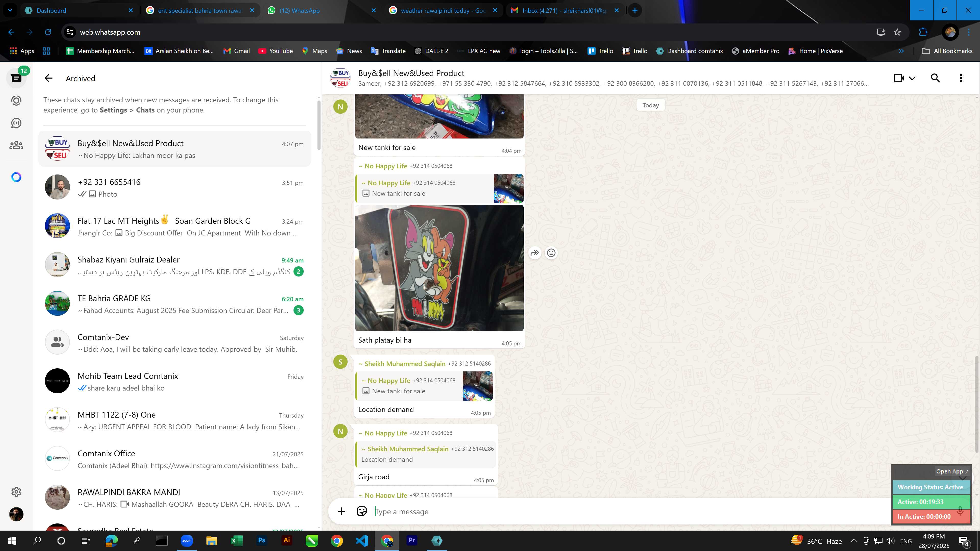The width and height of the screenshot is (980, 551).
Task: Open Excel from the Windows taskbar
Action: (236, 540)
